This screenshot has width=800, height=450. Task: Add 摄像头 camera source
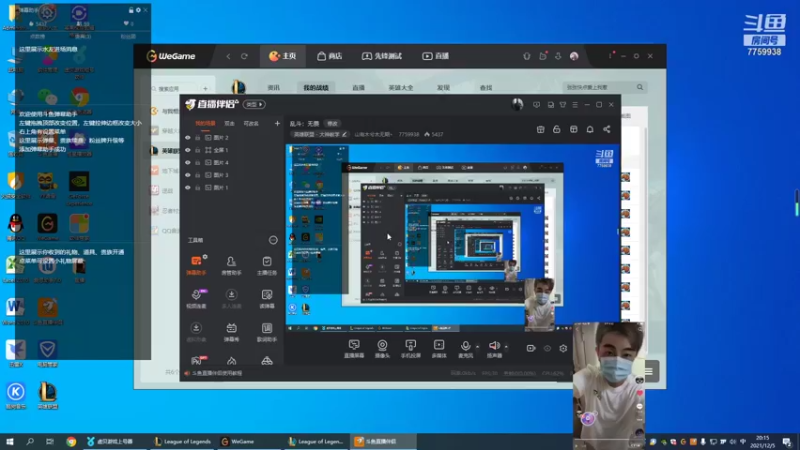coord(382,348)
